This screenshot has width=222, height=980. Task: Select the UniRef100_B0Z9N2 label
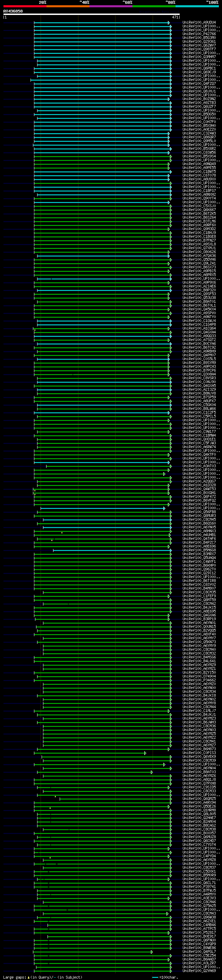pyautogui.click(x=199, y=99)
